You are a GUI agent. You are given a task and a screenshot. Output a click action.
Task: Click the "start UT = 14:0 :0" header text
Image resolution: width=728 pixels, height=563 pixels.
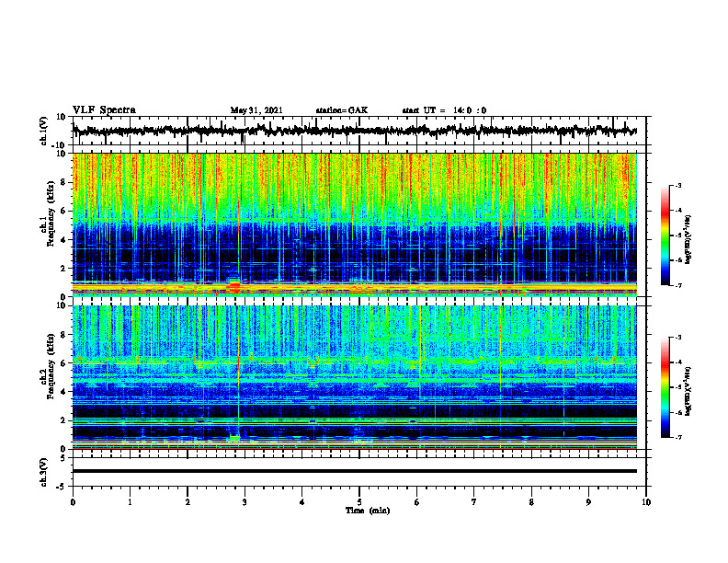(444, 110)
